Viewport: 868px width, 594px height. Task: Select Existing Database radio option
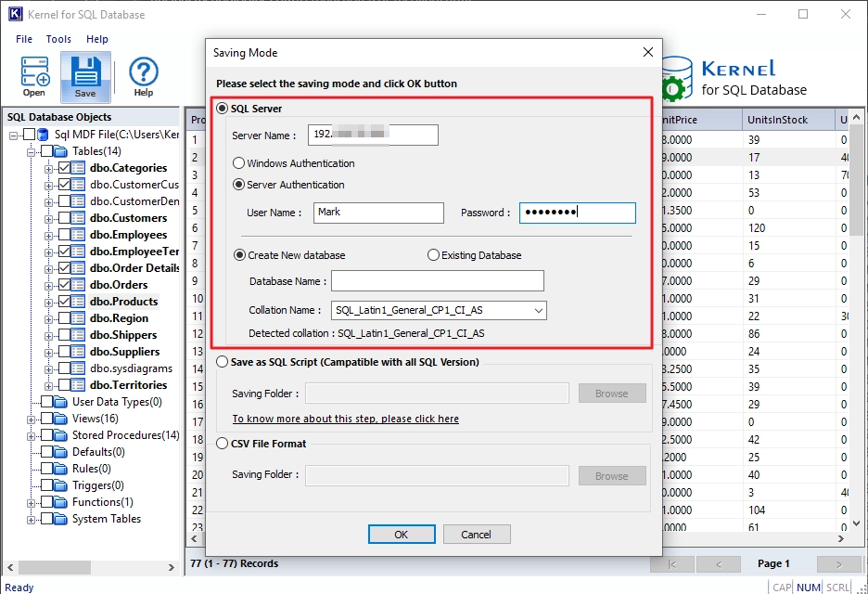coord(433,255)
